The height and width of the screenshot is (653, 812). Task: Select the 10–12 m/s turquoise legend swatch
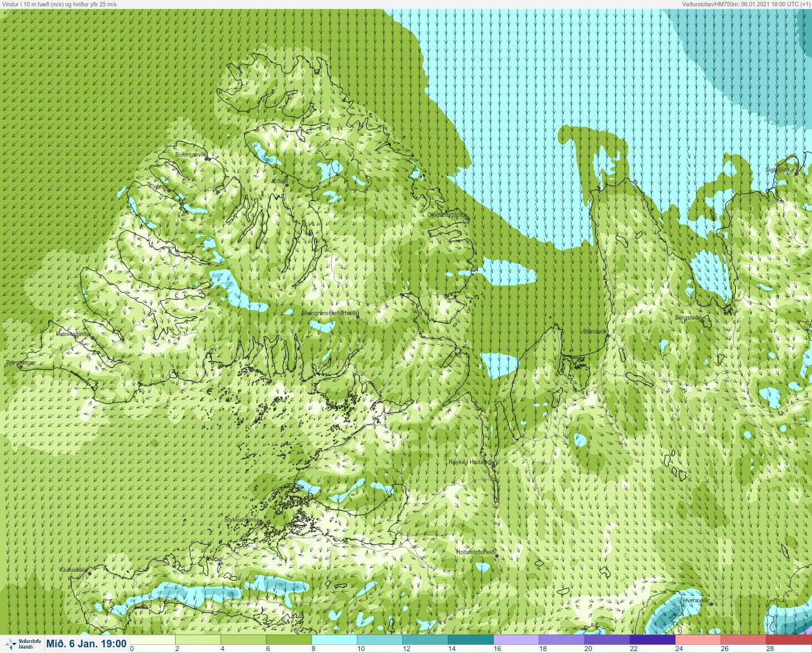[x=380, y=639]
